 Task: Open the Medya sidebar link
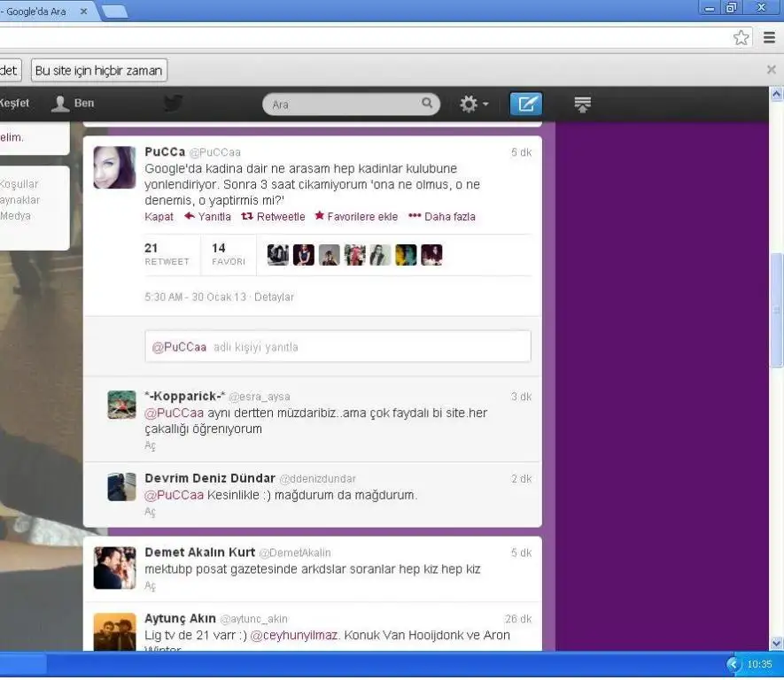pyautogui.click(x=15, y=216)
